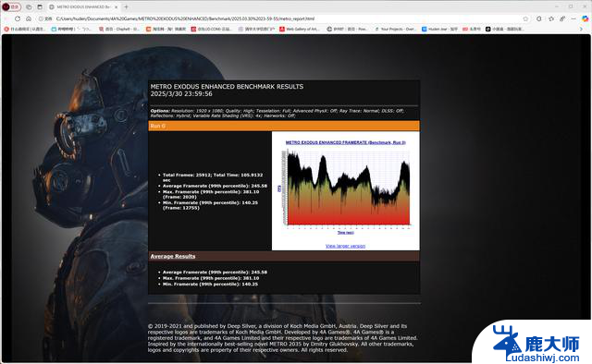Close the METRO EXODUS ENHANCED tab
The height and width of the screenshot is (364, 592).
click(x=116, y=6)
